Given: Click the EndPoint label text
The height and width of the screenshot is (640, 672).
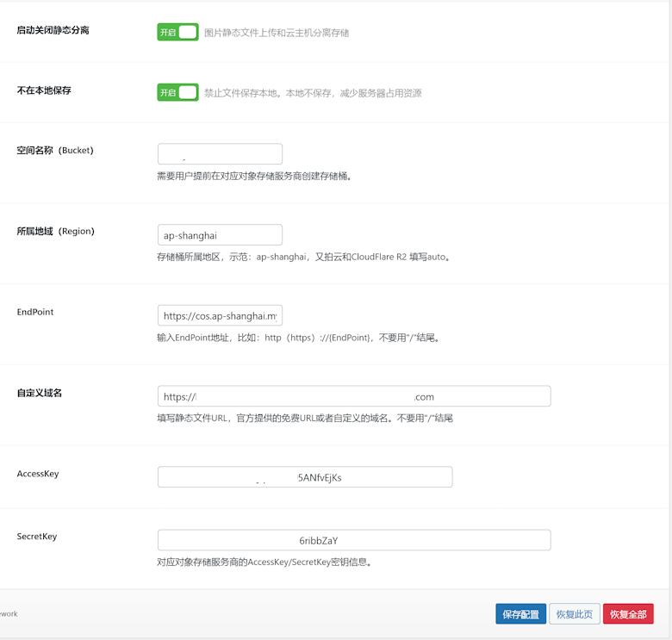Looking at the screenshot, I should 35,312.
